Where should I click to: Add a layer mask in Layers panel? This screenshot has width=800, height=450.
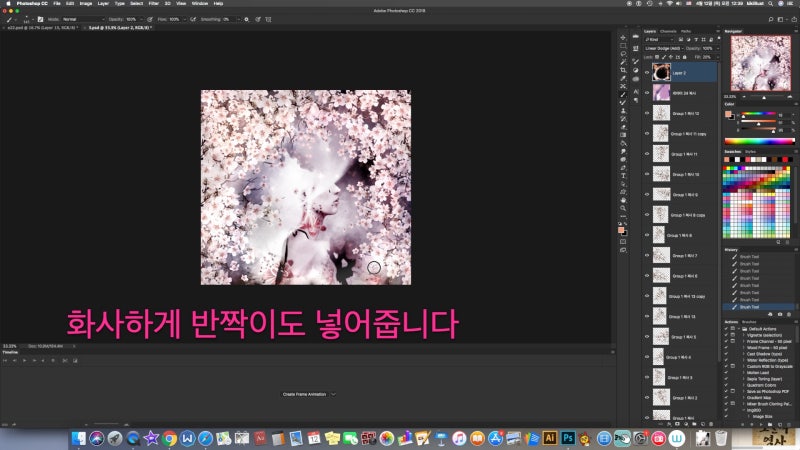tap(678, 424)
